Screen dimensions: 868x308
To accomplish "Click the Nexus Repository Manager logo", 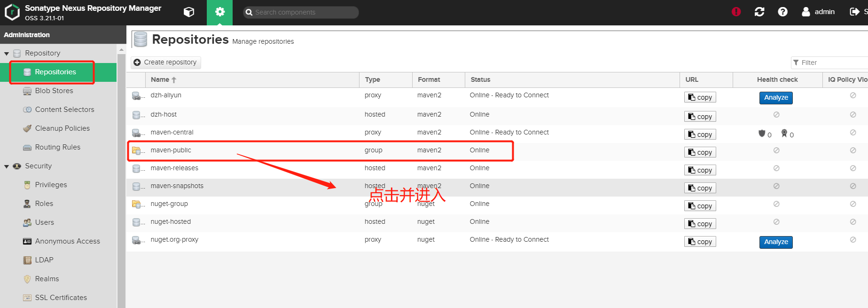I will point(12,12).
